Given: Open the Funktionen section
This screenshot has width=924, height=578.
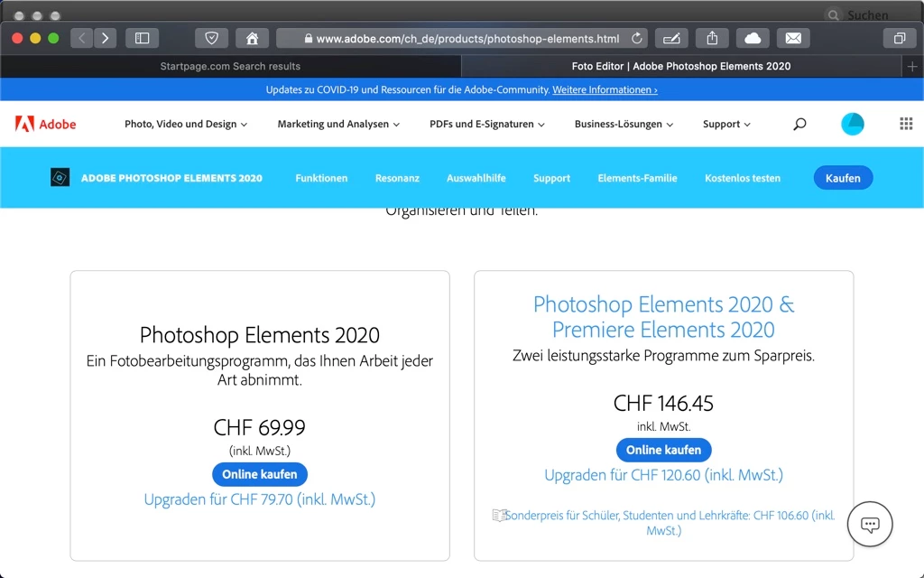Looking at the screenshot, I should pyautogui.click(x=321, y=178).
